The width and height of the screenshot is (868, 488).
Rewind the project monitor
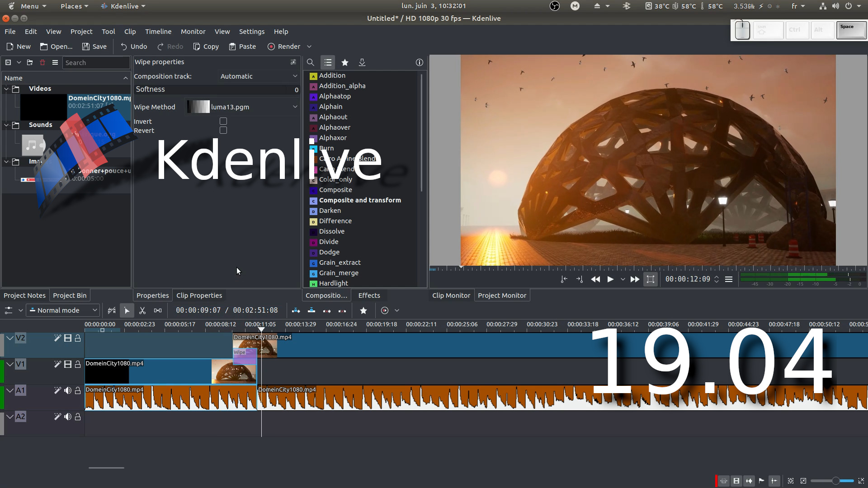tap(595, 279)
